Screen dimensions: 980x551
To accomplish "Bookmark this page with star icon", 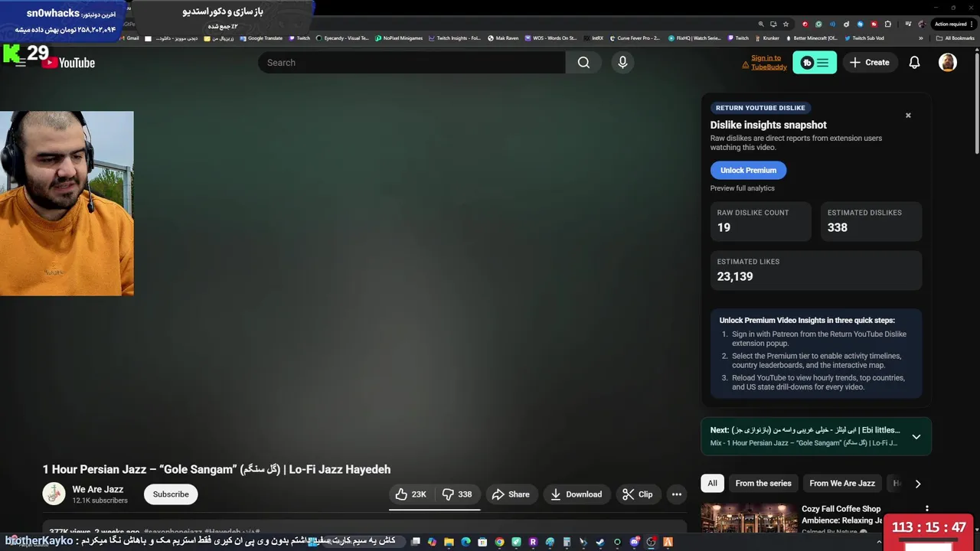I will click(x=786, y=24).
